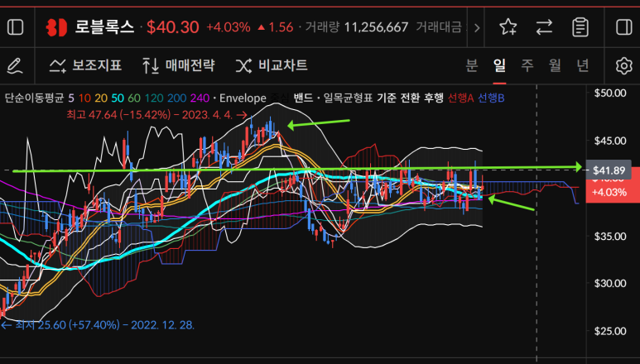Add stock to favorites with star icon
The image size is (640, 364).
[x=508, y=27]
